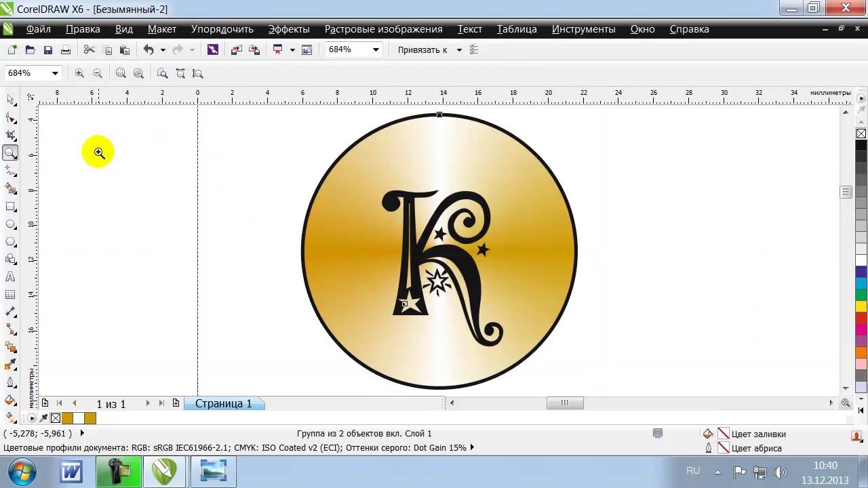Select the Text tool
Viewport: 868px width, 488px height.
(10, 277)
